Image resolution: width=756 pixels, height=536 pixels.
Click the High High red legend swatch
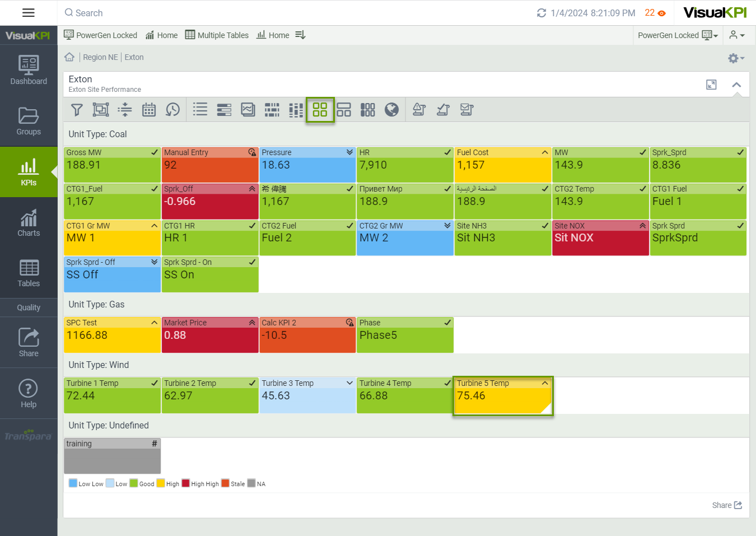click(186, 483)
